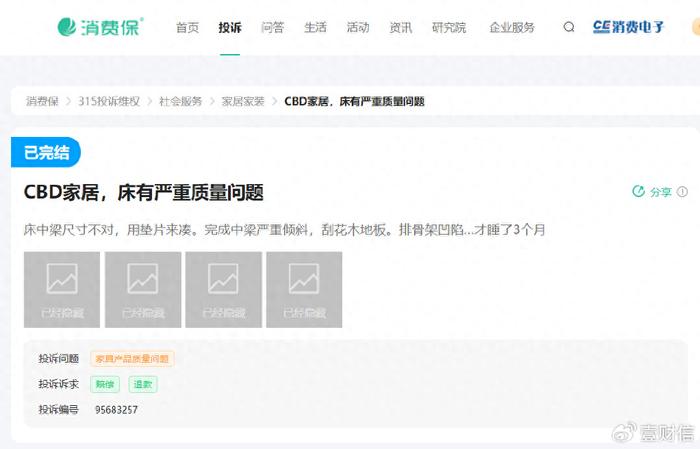This screenshot has height=449, width=700.
Task: Click the complaint heading CBD家居，床有严重质量问题
Action: coord(143,192)
